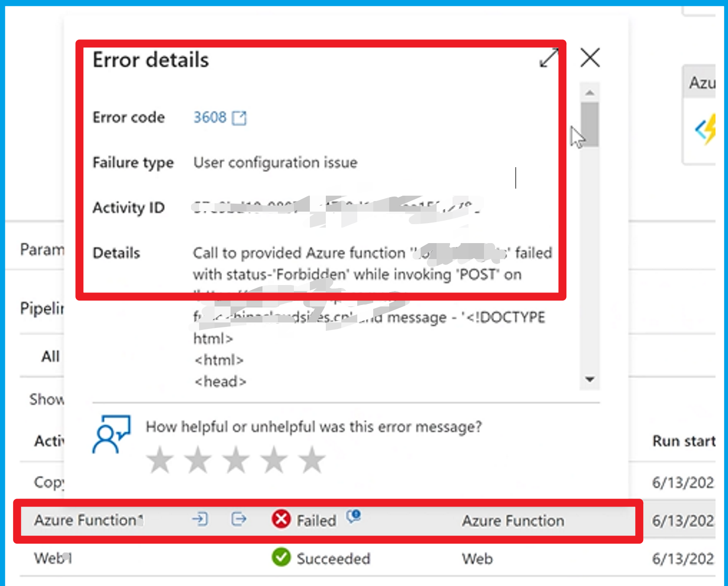Close the Error details dialog
The height and width of the screenshot is (586, 728).
coord(590,58)
